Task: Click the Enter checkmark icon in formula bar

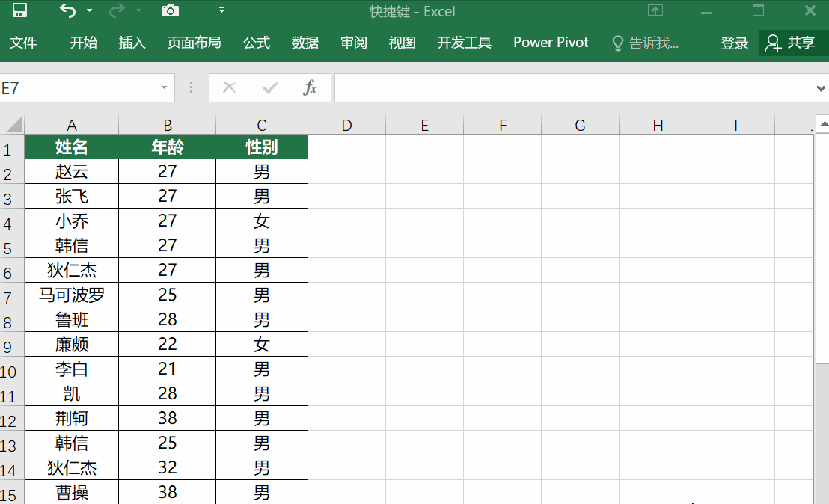Action: [x=270, y=87]
